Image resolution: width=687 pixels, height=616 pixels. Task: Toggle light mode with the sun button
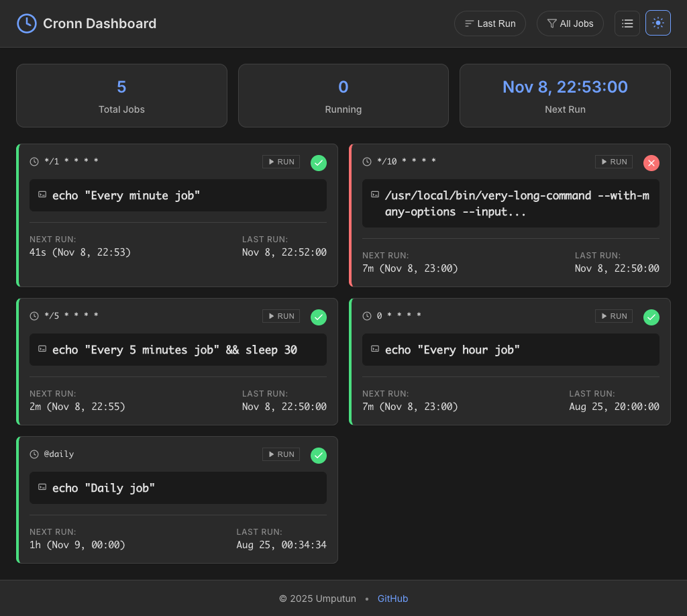click(657, 23)
